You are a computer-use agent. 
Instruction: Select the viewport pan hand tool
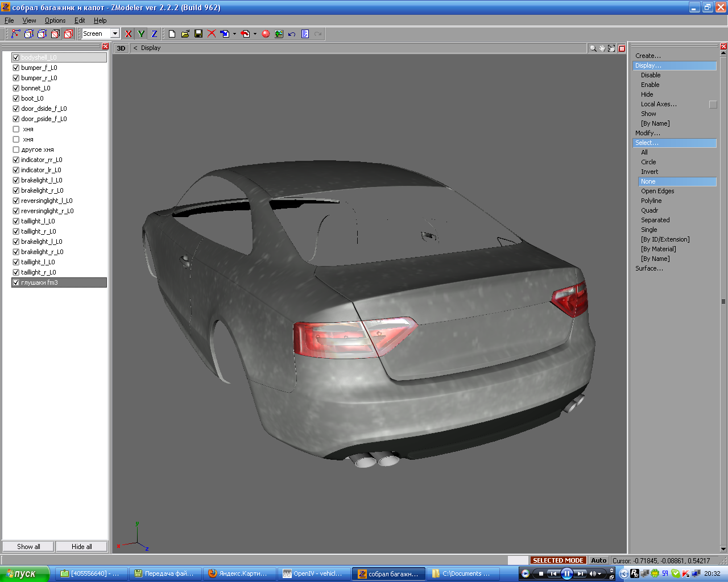tap(602, 48)
